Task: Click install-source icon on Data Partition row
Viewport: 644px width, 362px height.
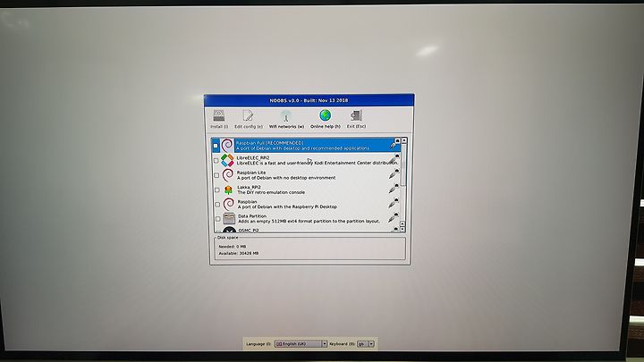Action: [x=394, y=217]
